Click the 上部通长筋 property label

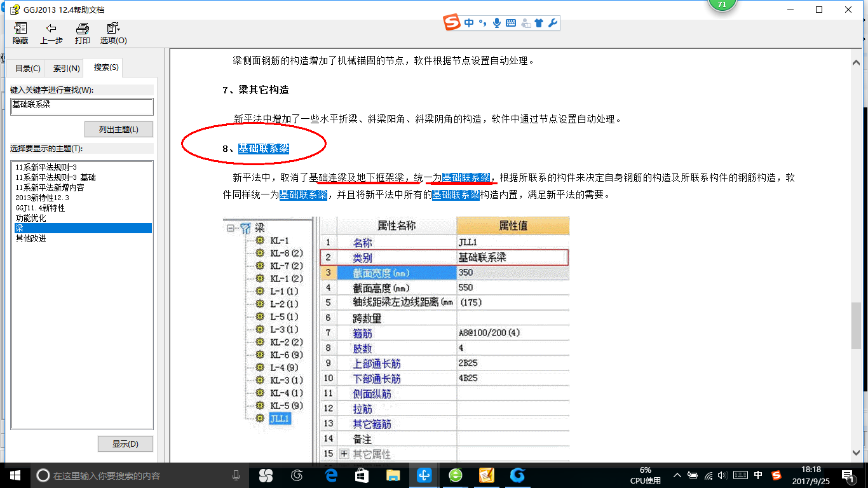coord(377,363)
